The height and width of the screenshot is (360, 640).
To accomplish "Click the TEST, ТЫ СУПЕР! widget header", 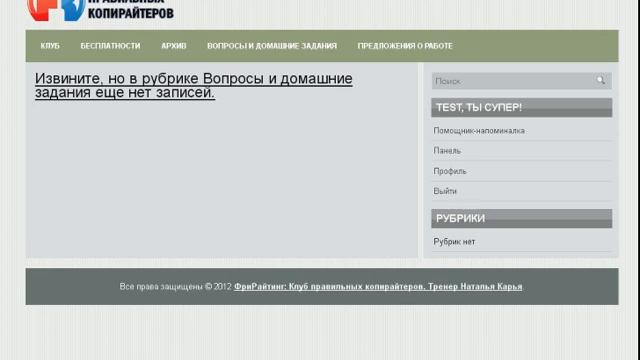I will click(x=522, y=107).
